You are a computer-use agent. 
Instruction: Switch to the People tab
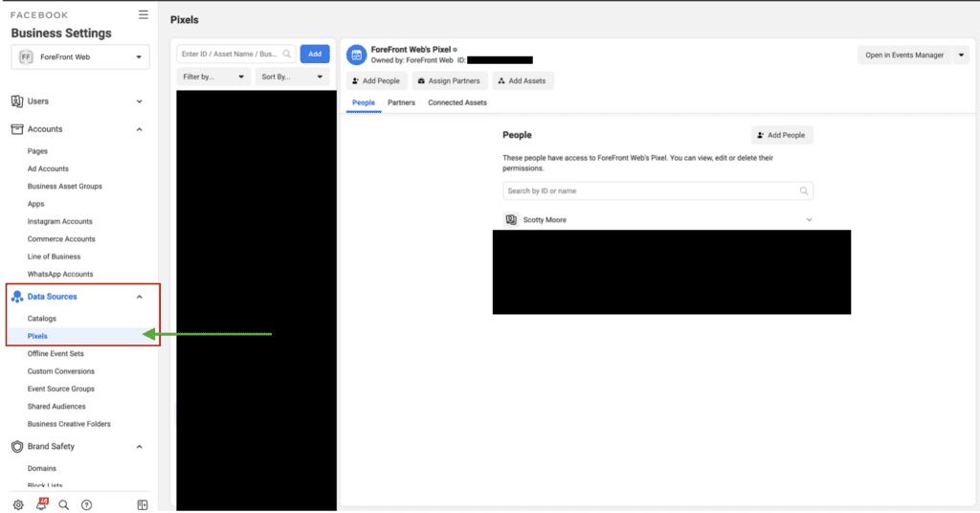[363, 102]
